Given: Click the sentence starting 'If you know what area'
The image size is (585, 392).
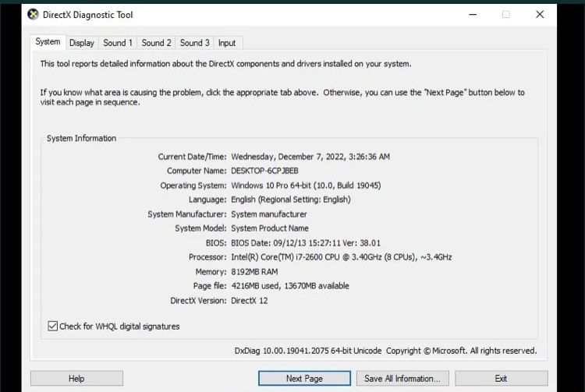Looking at the screenshot, I should pos(282,97).
